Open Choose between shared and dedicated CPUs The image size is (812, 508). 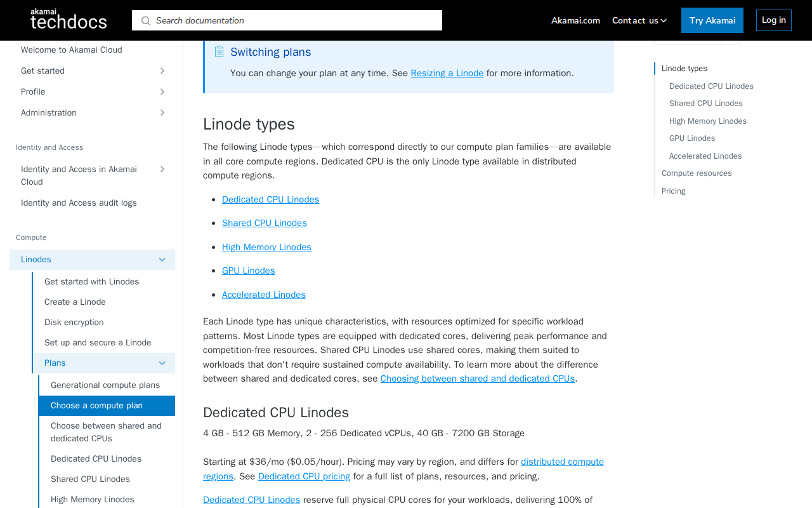pyautogui.click(x=106, y=432)
